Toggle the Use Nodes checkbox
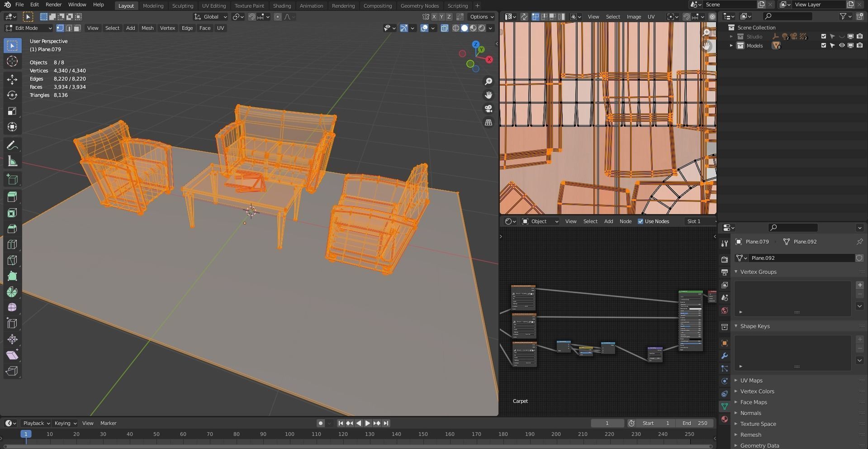Viewport: 868px width, 449px height. 640,221
